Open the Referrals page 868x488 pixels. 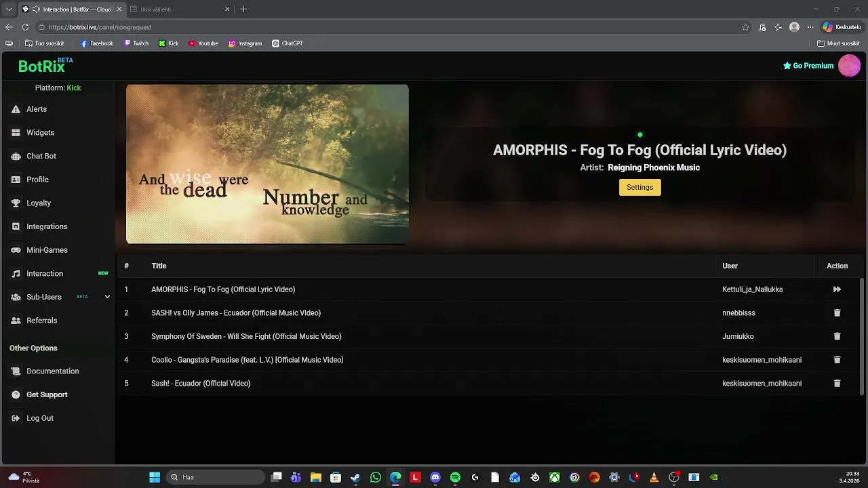(41, 321)
